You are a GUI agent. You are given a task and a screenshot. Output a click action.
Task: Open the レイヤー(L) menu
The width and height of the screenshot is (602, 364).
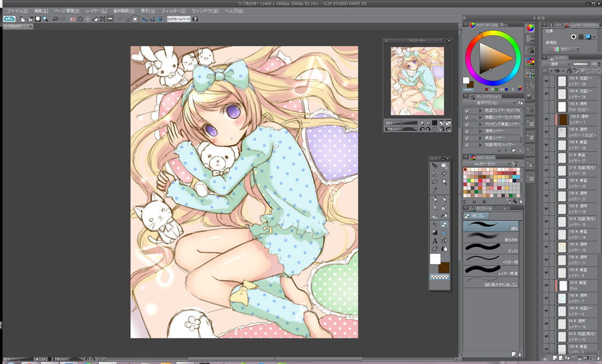click(x=96, y=11)
